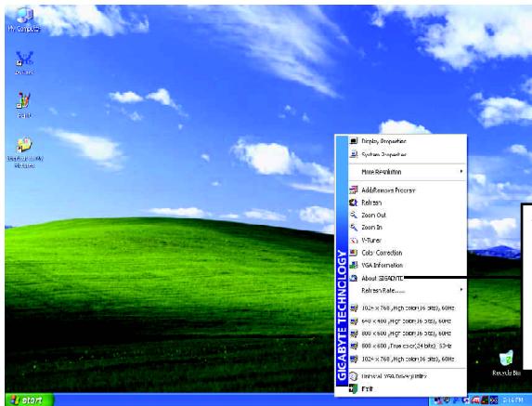Image resolution: width=532 pixels, height=406 pixels.
Task: Open Color Correction menu item
Action: 408,253
